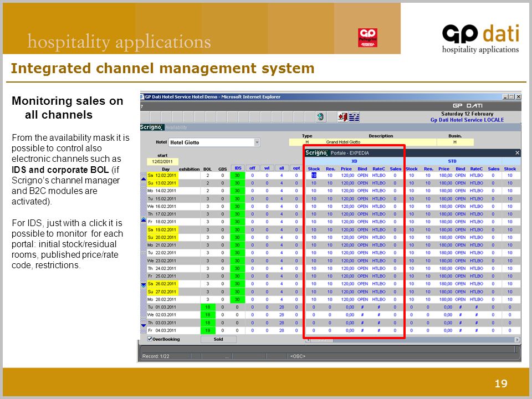The image size is (532, 399).
Task: Click STD price 180,00 for Mo 14.02.2011
Action: [x=446, y=191]
